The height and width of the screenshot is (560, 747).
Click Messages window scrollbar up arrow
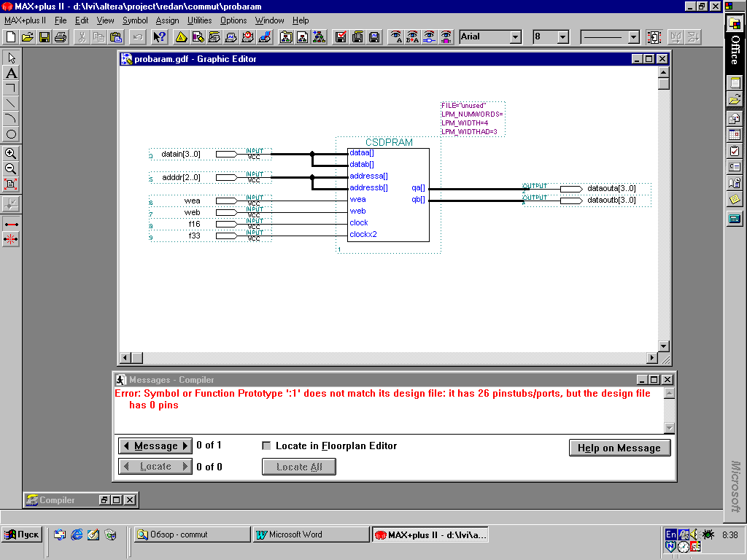pos(669,393)
